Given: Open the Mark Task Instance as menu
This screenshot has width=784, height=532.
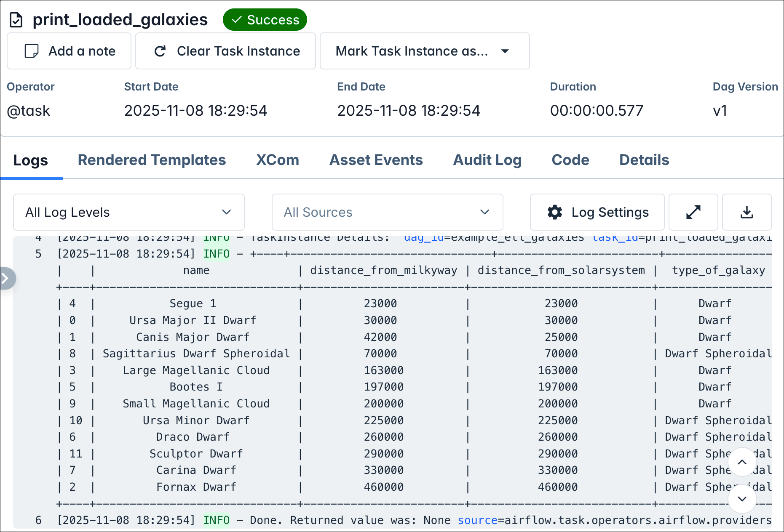Looking at the screenshot, I should [424, 51].
